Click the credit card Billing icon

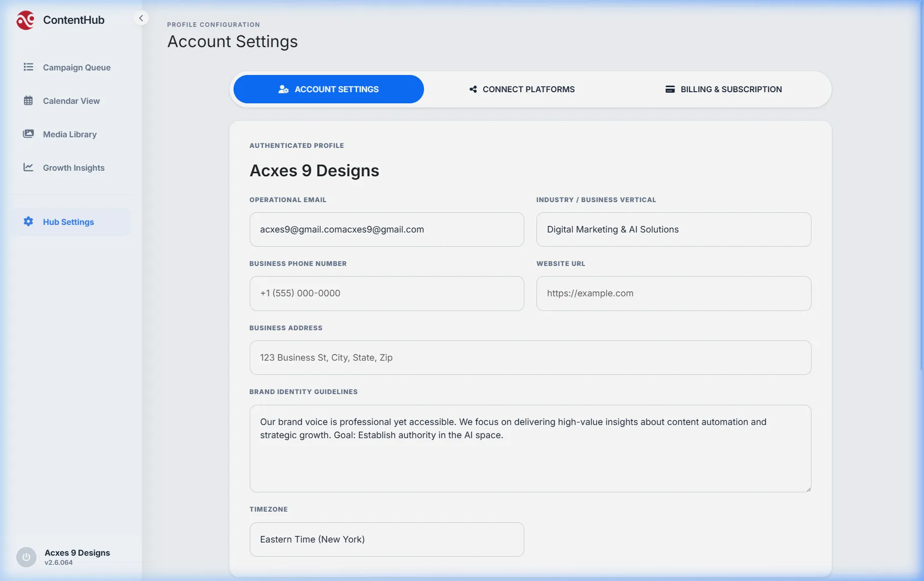tap(670, 89)
